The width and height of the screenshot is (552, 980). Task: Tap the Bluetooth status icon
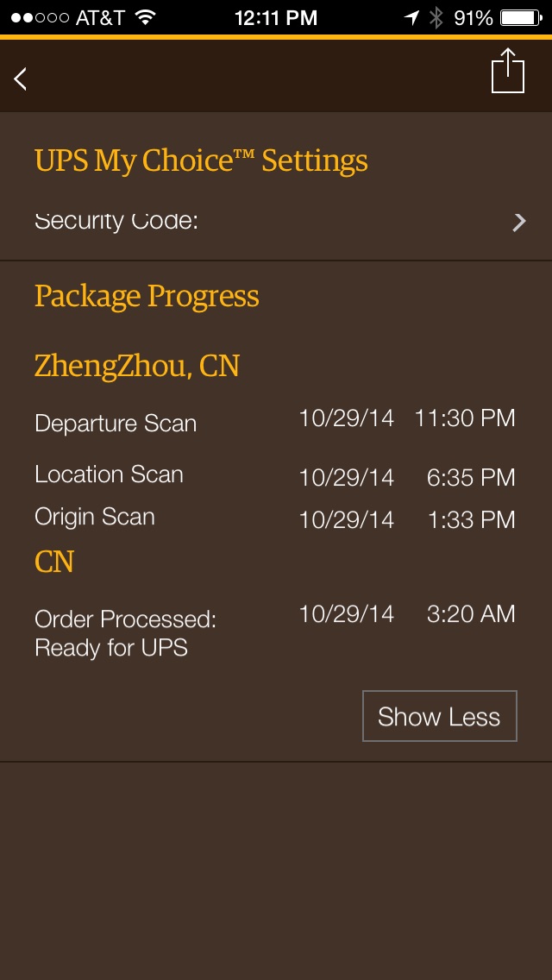tap(436, 17)
